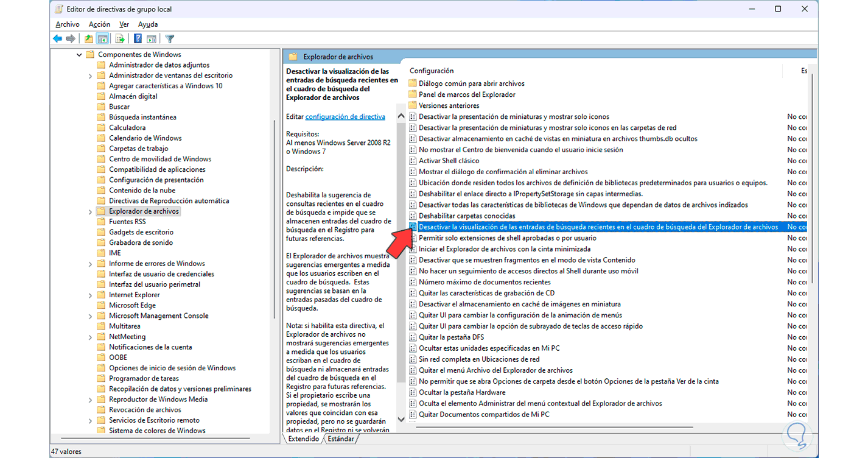
Task: Click the policy icon beside Quitar la pestaña DFS
Action: coord(413,337)
